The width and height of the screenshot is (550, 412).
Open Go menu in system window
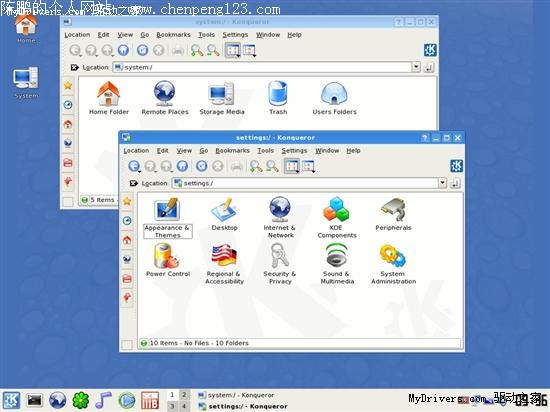(x=145, y=35)
